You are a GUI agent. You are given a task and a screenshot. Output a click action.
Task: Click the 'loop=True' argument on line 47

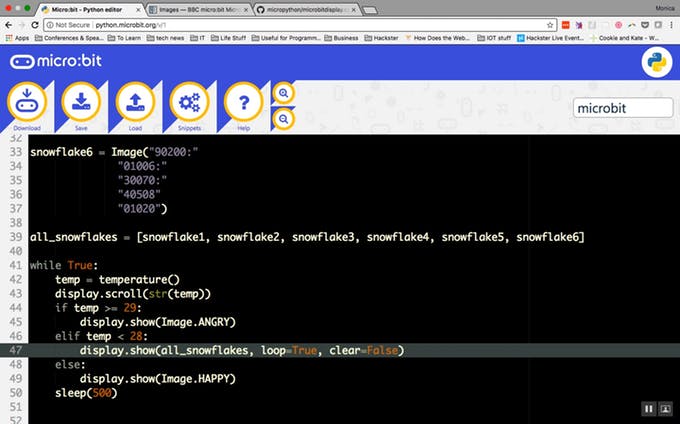(289, 350)
